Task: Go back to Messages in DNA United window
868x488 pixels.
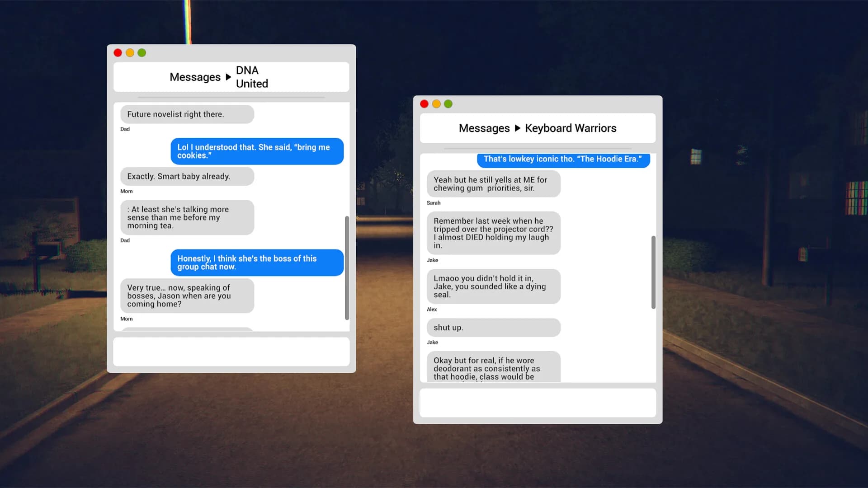Action: tap(195, 77)
